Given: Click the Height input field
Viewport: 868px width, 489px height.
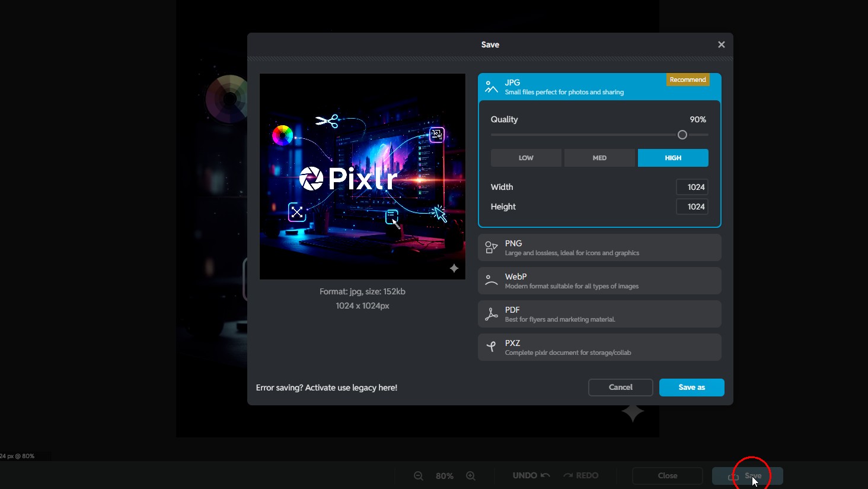Looking at the screenshot, I should click(x=692, y=207).
